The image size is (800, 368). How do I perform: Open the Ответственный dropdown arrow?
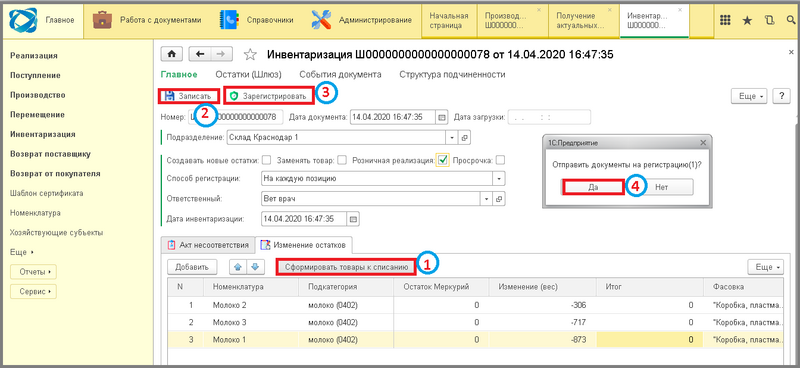click(487, 199)
